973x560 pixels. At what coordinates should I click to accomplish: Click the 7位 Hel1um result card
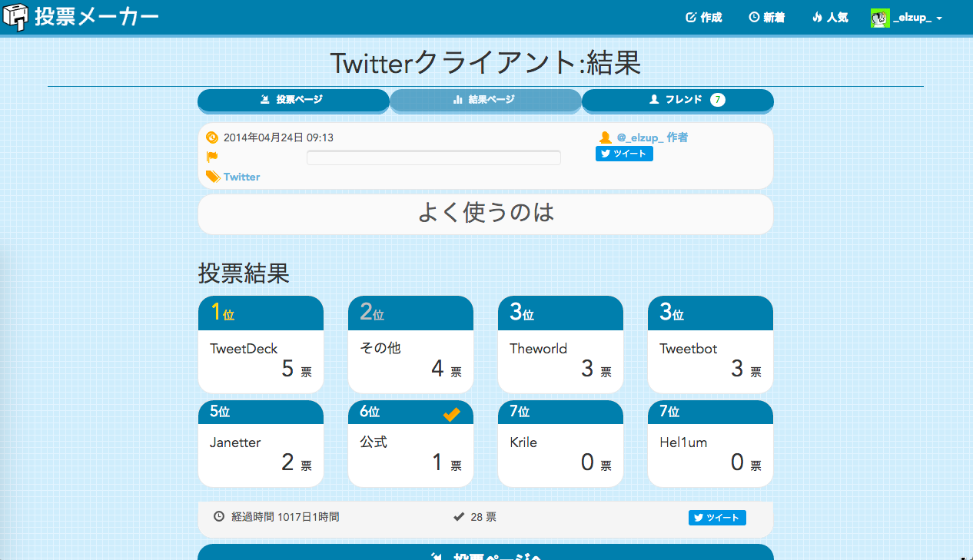pos(710,443)
